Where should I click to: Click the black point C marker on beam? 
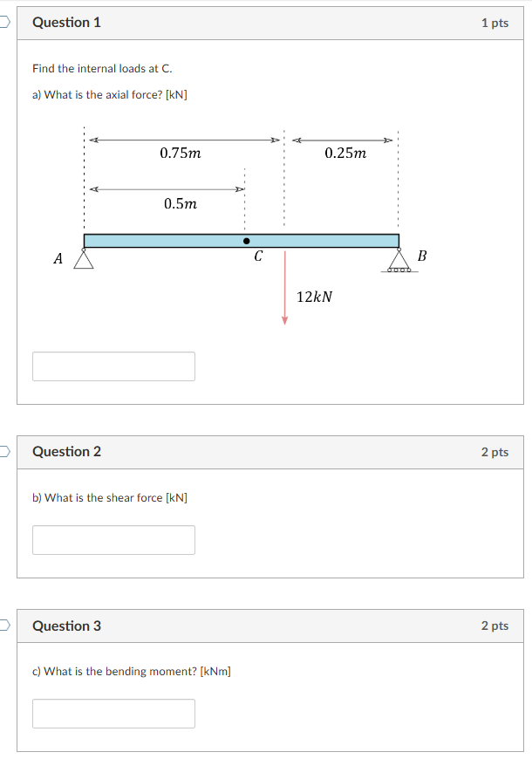tap(247, 242)
